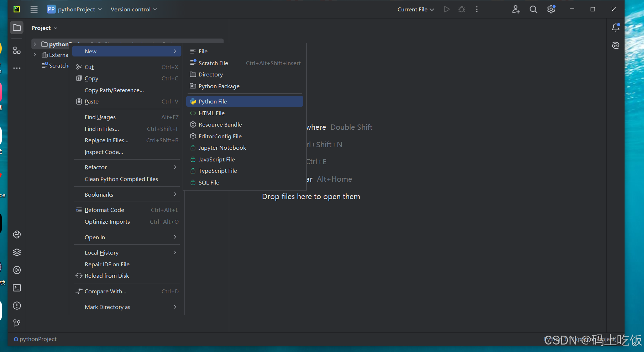Open the Python Packages tool window
Viewport: 644px width, 352px height.
[x=17, y=235]
